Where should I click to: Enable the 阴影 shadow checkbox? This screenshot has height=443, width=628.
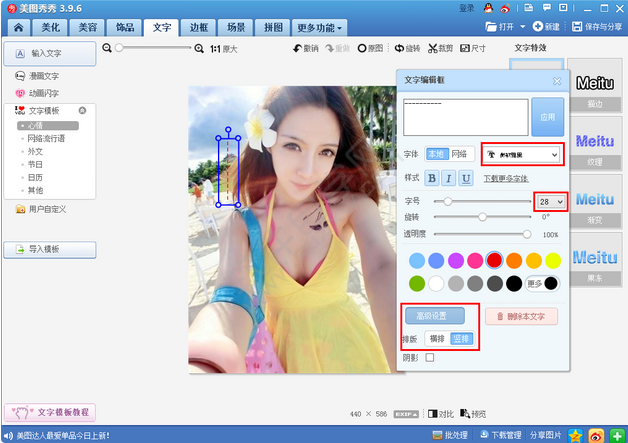click(430, 357)
